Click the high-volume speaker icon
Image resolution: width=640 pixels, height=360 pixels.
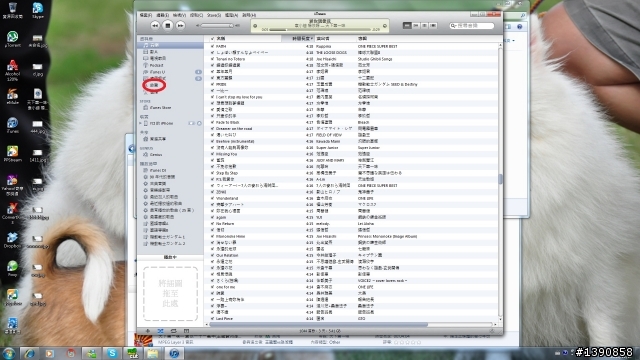[238, 26]
